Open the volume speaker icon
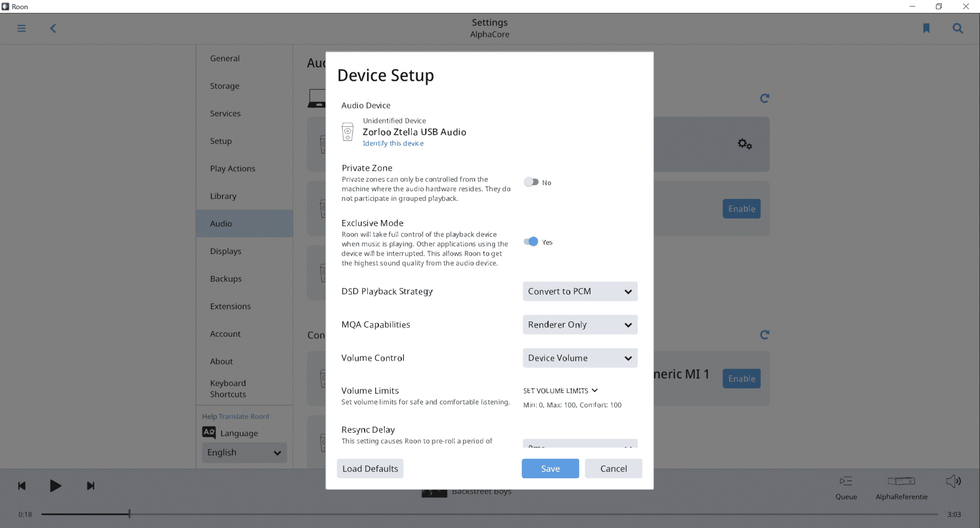This screenshot has width=980, height=528. [954, 481]
